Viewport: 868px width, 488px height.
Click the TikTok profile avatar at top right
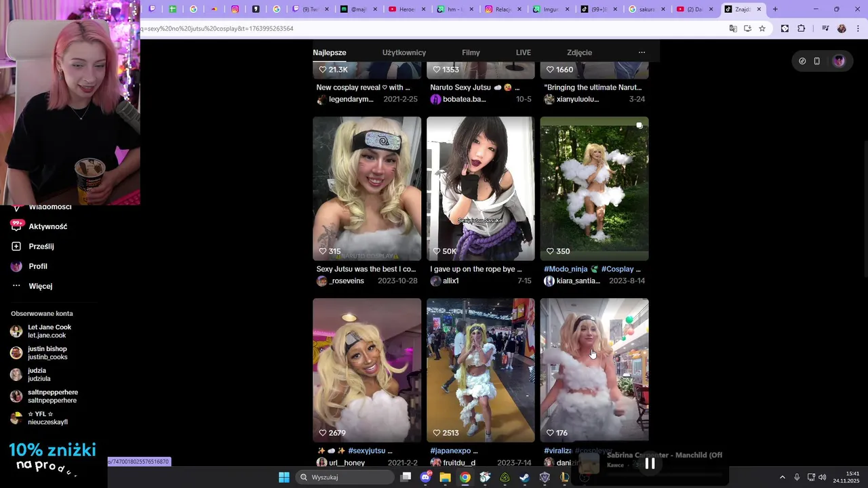839,61
